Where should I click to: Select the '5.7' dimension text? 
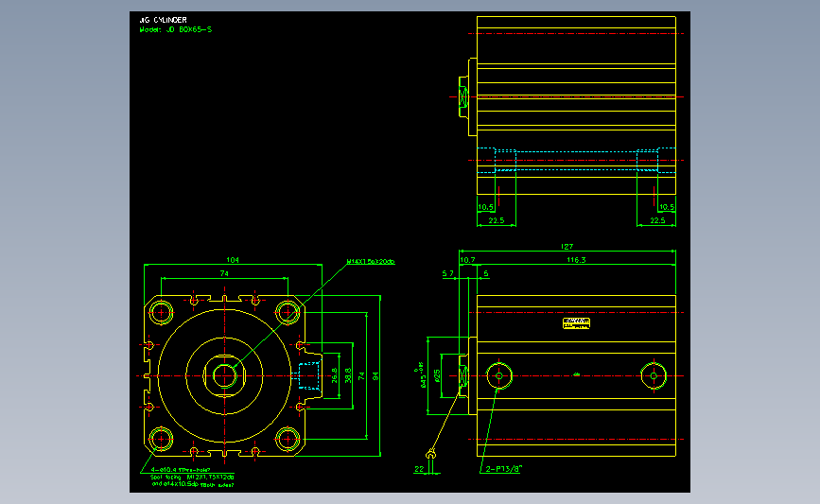(x=448, y=273)
